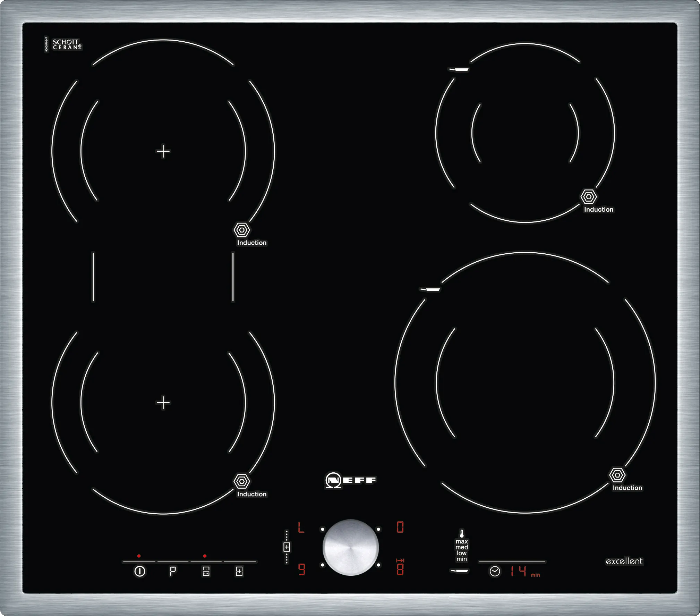Tap the 14 min timer display
Viewport: 700px width, 616px height.
point(519,571)
